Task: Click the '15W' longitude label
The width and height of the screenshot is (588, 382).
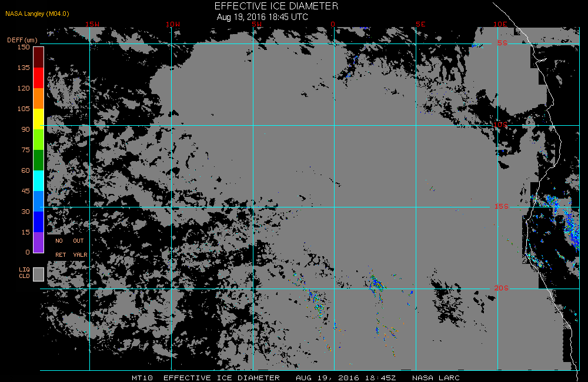Action: pos(92,24)
